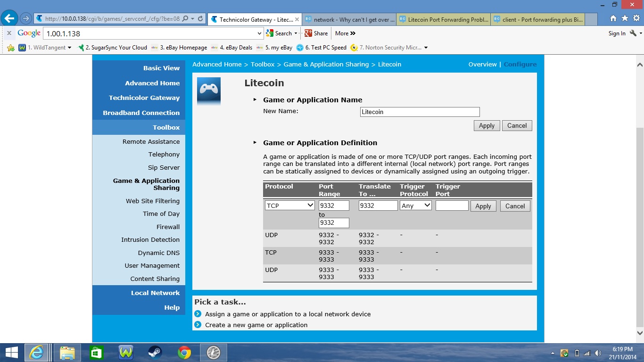Click the Create a new game arrow icon
The height and width of the screenshot is (362, 644).
(x=198, y=325)
